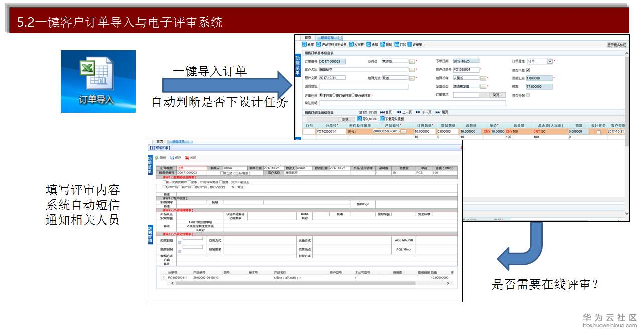Check the 第一次供货客户 checkbox

tap(164, 182)
